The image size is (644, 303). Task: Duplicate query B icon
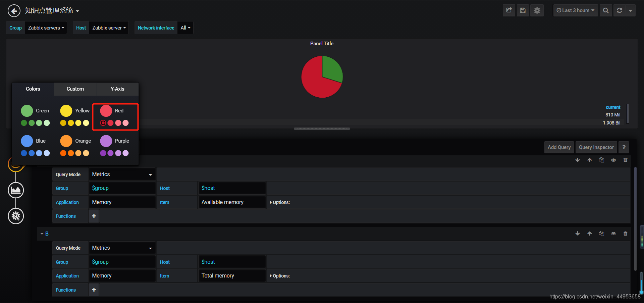pyautogui.click(x=602, y=234)
